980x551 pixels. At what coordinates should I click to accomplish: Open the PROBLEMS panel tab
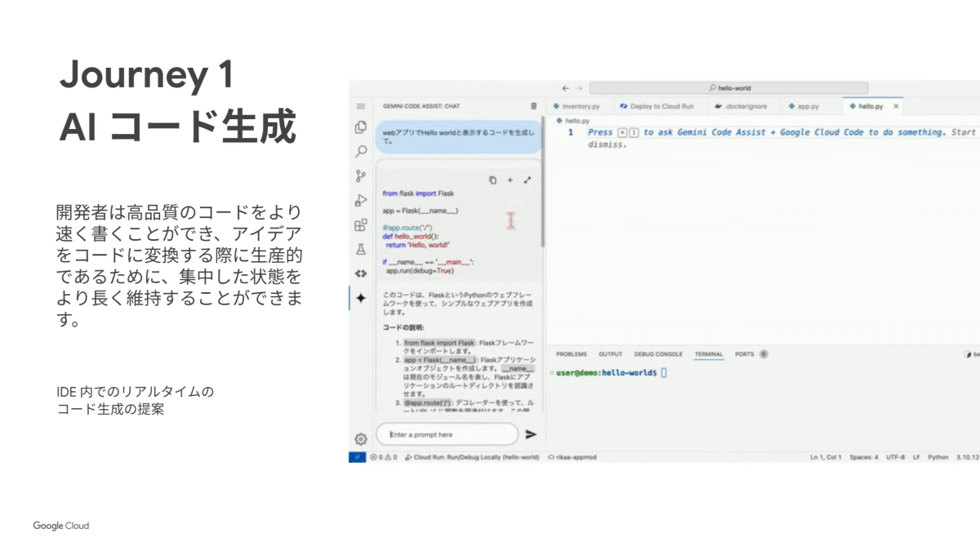(x=571, y=354)
